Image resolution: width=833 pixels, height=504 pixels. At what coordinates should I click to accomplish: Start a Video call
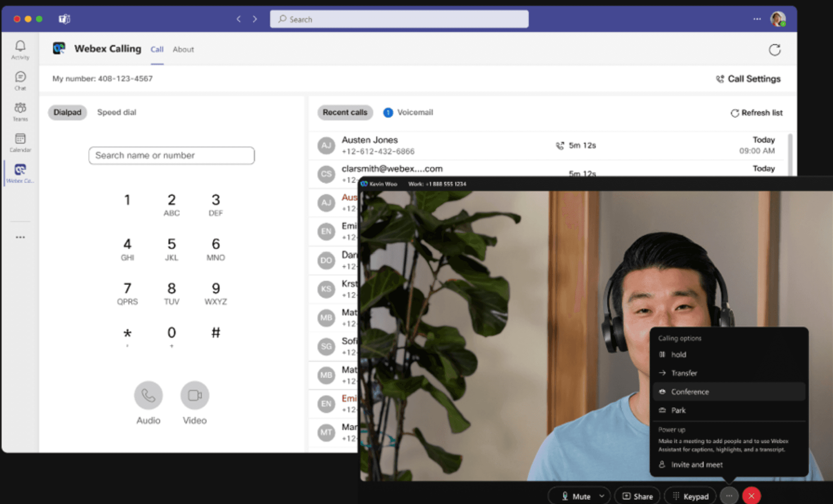(195, 395)
